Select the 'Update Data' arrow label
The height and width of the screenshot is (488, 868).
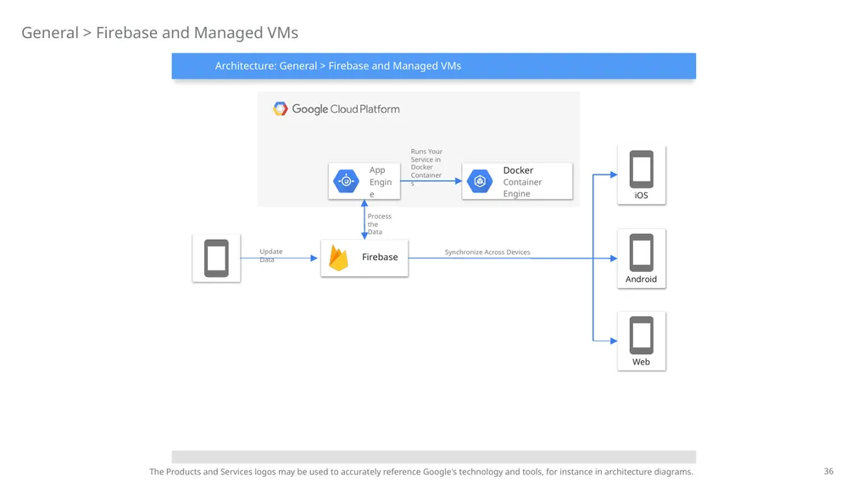pyautogui.click(x=270, y=255)
